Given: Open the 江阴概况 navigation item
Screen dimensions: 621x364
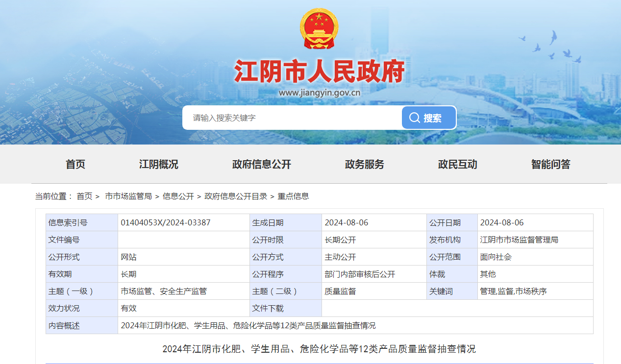Looking at the screenshot, I should click(x=158, y=165).
